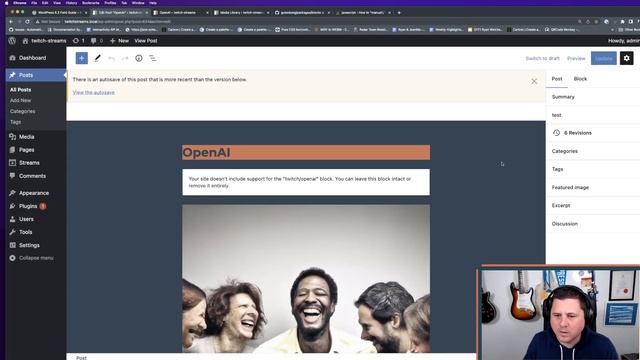Select the unsupported twitch/openai block notice
640x360 pixels.
click(306, 182)
